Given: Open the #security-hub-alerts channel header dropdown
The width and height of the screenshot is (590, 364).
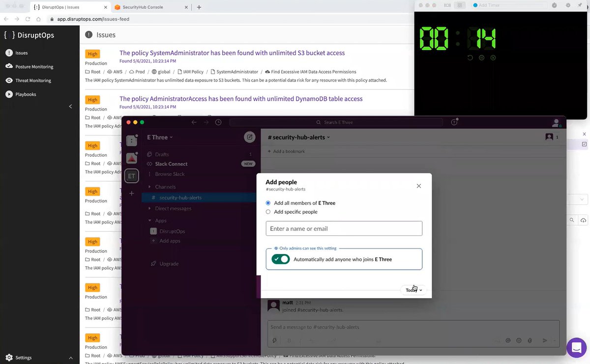Looking at the screenshot, I should coord(298,137).
